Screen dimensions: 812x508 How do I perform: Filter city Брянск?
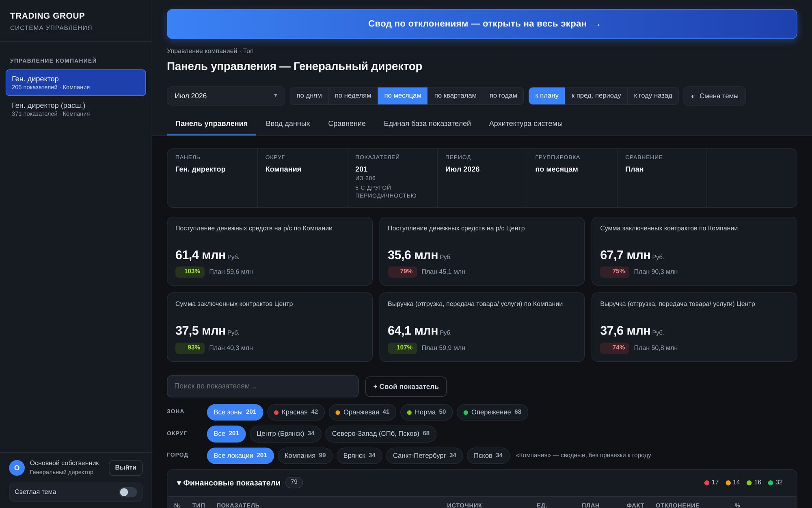tap(359, 456)
